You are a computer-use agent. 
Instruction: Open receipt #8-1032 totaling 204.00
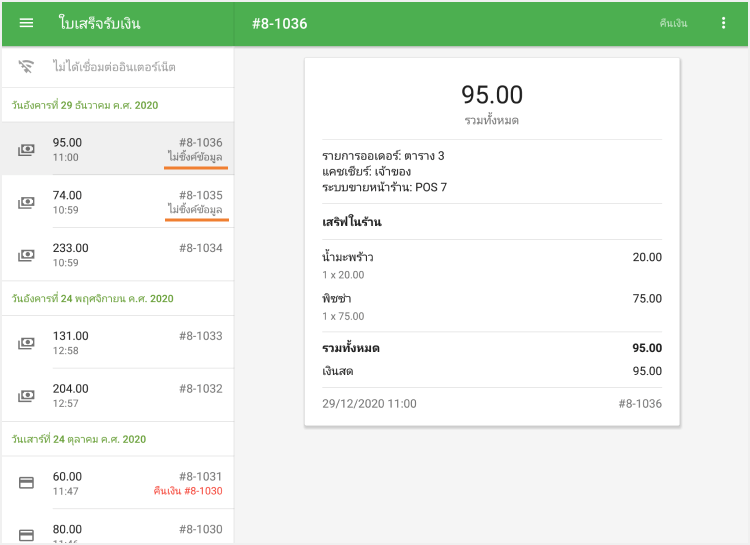click(x=117, y=395)
